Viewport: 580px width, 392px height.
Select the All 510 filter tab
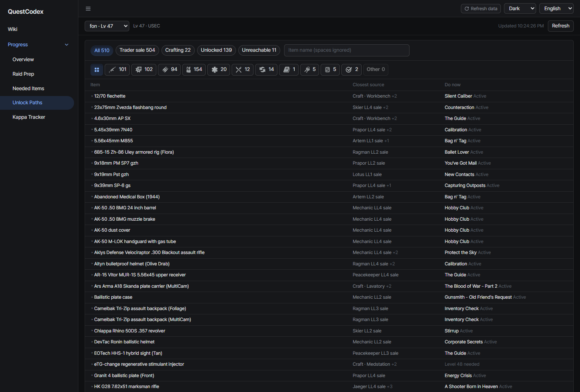[102, 50]
